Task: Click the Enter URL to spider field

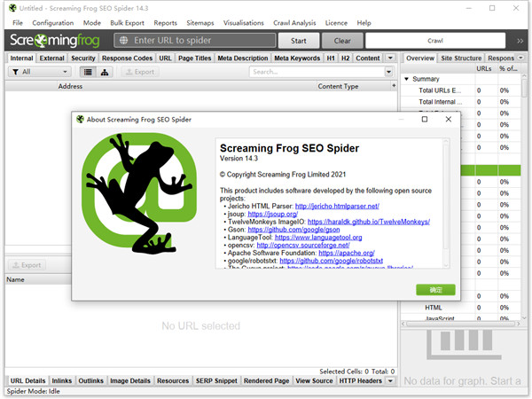Action: coord(195,41)
